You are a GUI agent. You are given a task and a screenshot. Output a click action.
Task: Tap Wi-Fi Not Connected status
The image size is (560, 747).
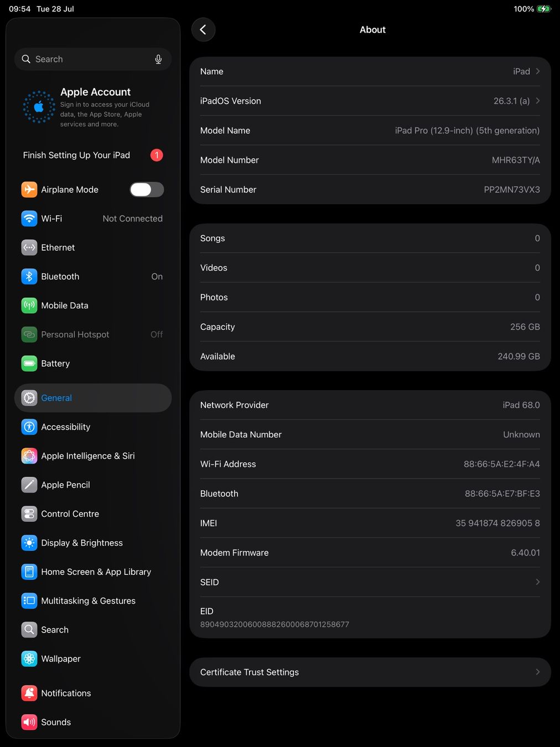(133, 219)
